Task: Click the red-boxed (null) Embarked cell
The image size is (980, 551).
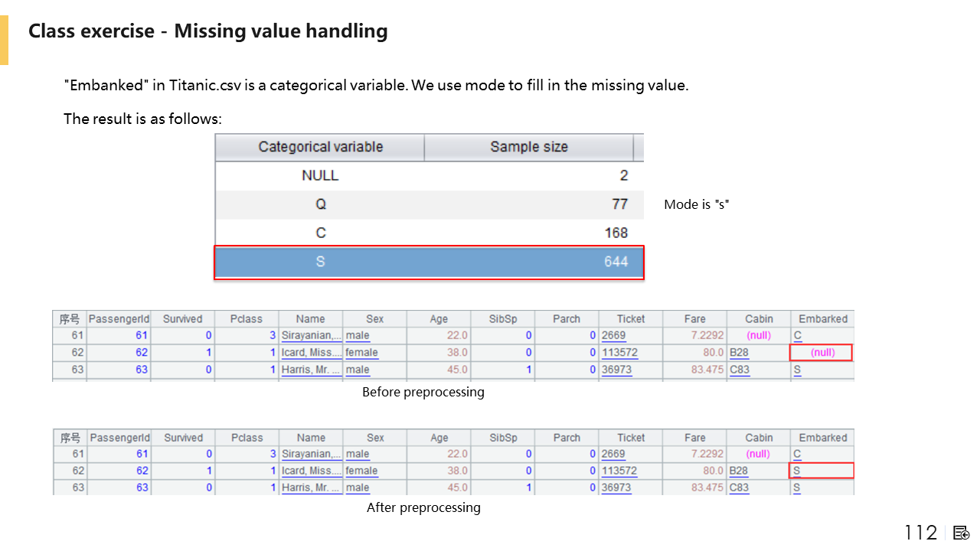Action: [x=822, y=353]
